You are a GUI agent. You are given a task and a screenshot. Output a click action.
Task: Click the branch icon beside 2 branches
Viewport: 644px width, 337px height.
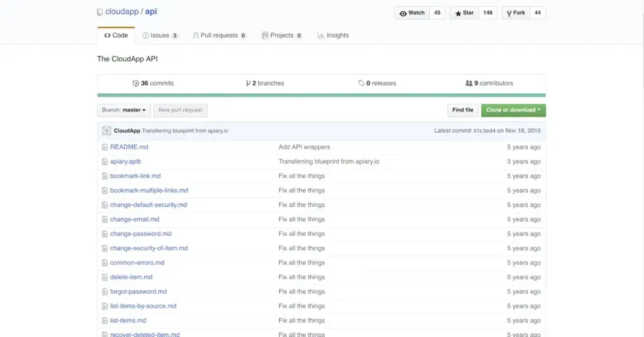click(x=248, y=84)
